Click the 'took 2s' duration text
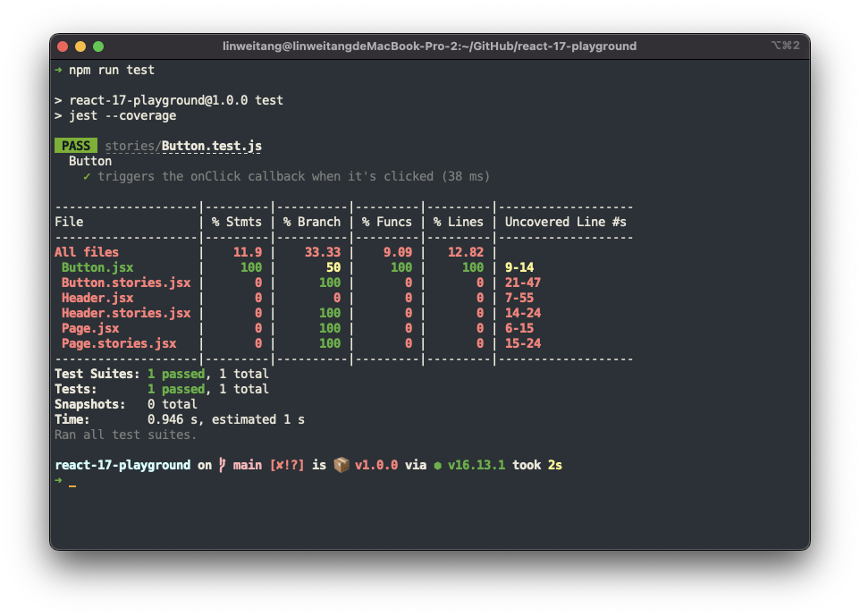 point(537,465)
